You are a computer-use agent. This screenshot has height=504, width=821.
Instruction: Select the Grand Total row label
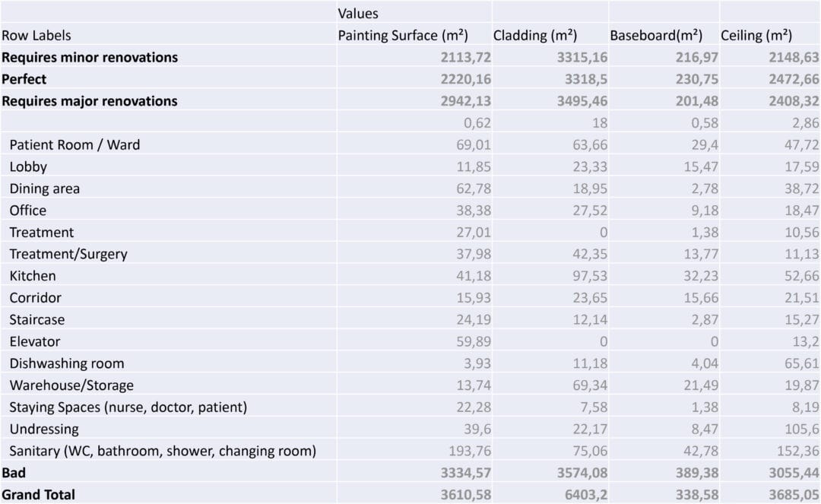coord(38,495)
